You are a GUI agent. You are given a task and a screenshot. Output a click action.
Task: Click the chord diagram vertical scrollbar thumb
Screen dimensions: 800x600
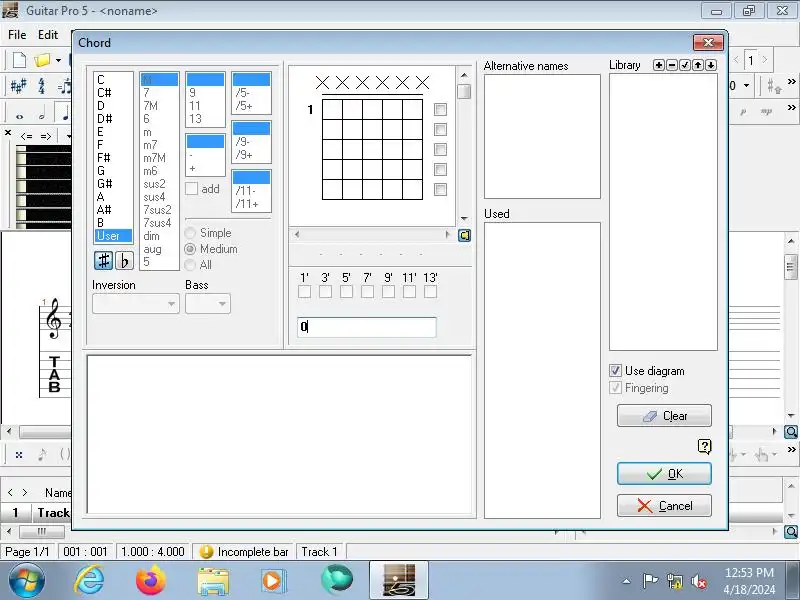pos(464,91)
